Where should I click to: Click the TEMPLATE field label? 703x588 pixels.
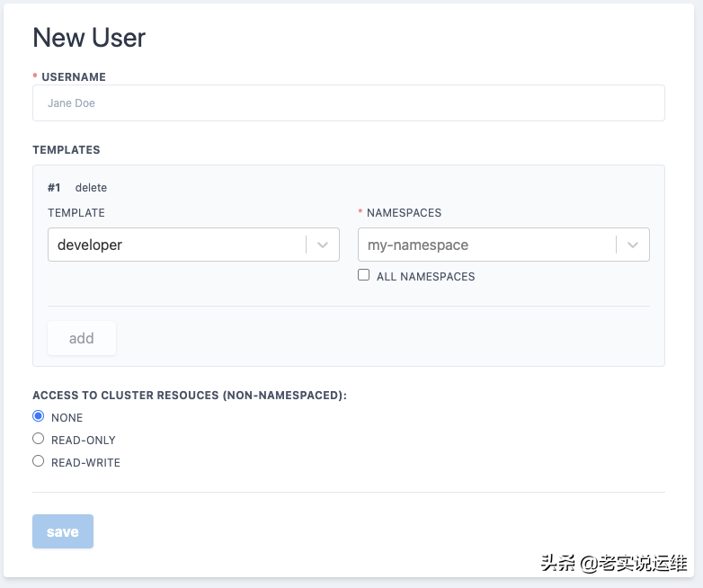tap(76, 212)
